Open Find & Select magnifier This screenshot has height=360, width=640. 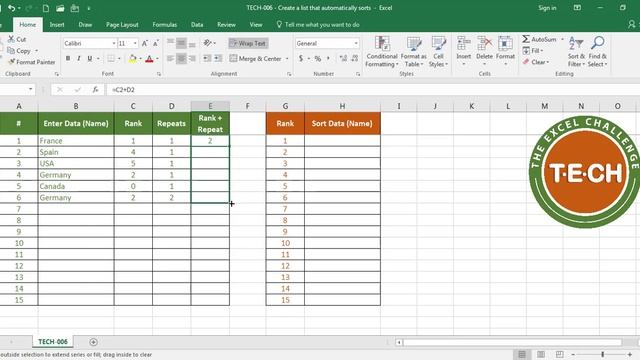point(598,52)
